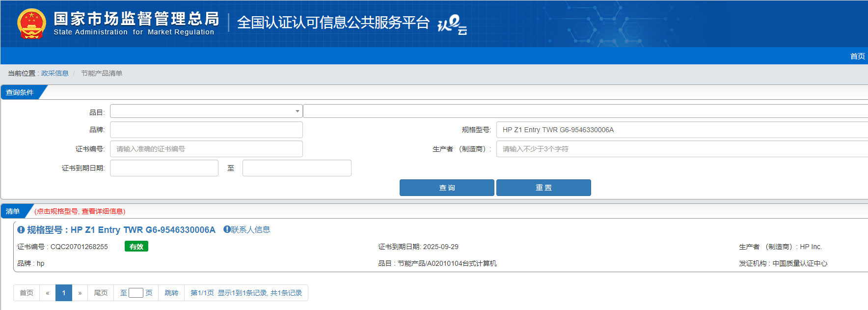Click the 重置 reset button
868x310 pixels.
543,188
